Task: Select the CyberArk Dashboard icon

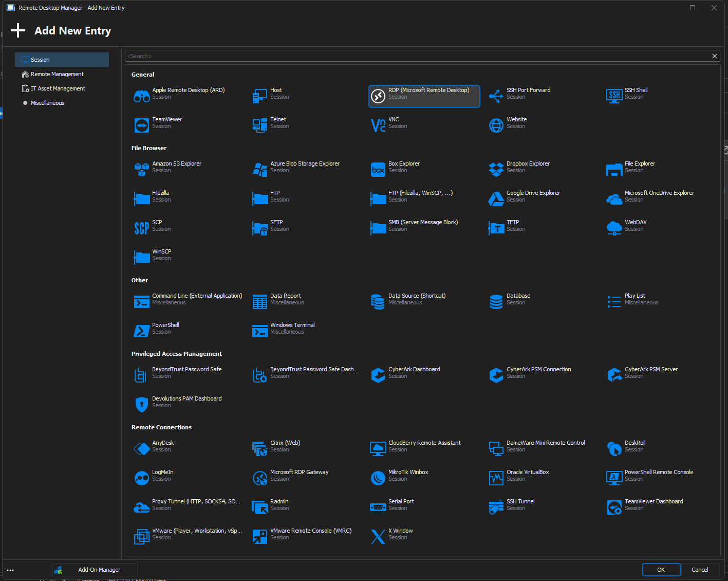Action: click(x=378, y=375)
